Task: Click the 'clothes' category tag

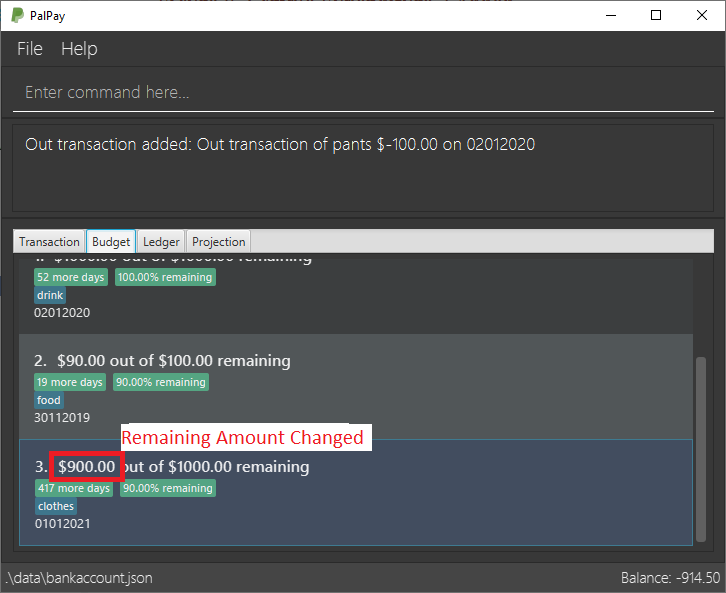Action: click(56, 506)
